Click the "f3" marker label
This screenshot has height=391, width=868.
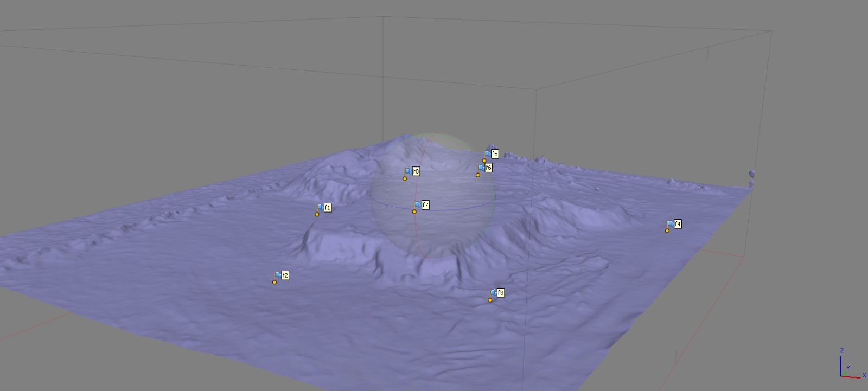tap(501, 293)
